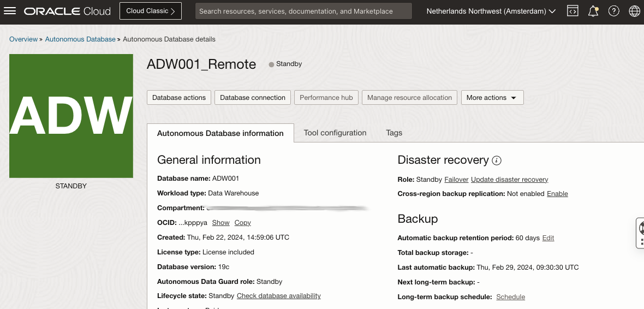Go to Overview breadcrumb link

(x=23, y=39)
